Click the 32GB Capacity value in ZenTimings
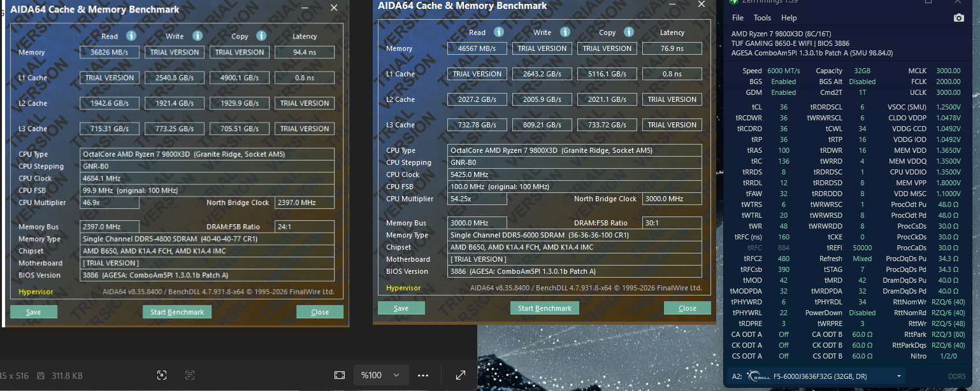Viewport: 980px width, 391px height. 862,71
